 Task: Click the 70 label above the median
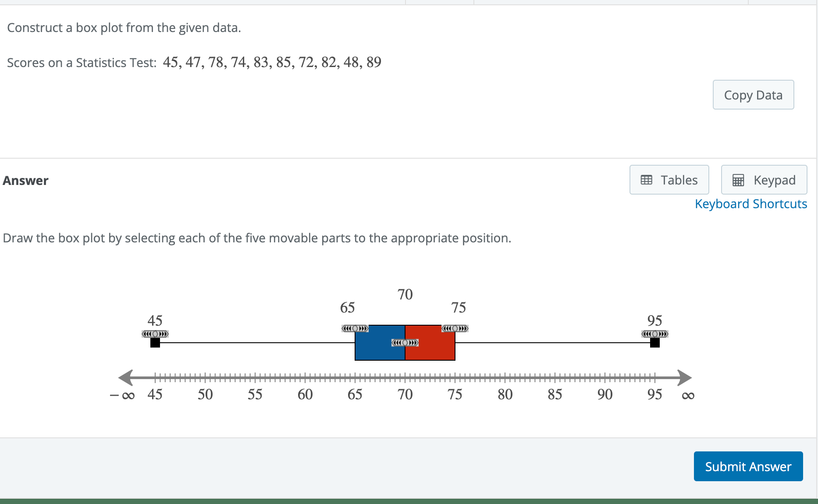click(404, 294)
